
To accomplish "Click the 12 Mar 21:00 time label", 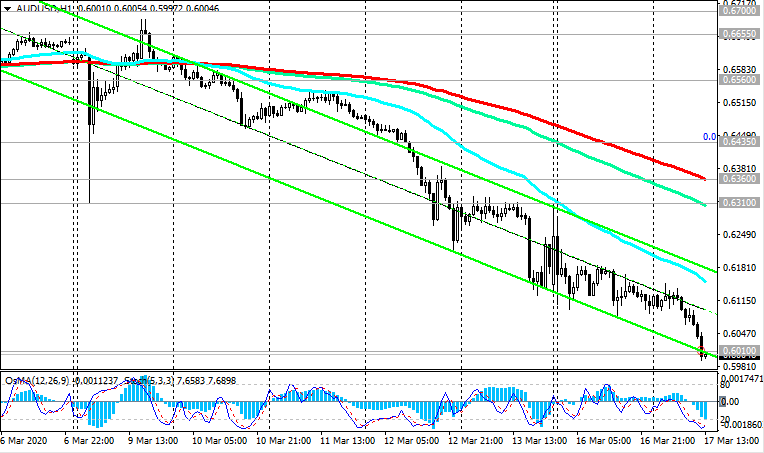I will click(476, 441).
